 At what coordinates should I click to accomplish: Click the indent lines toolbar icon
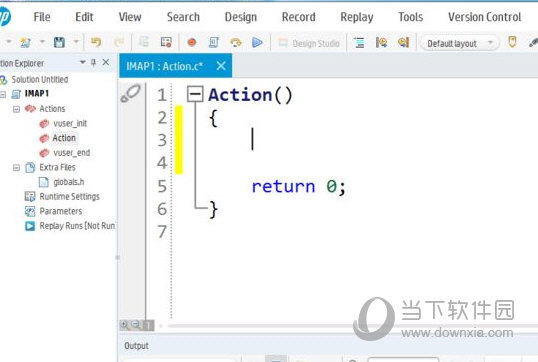(x=359, y=43)
